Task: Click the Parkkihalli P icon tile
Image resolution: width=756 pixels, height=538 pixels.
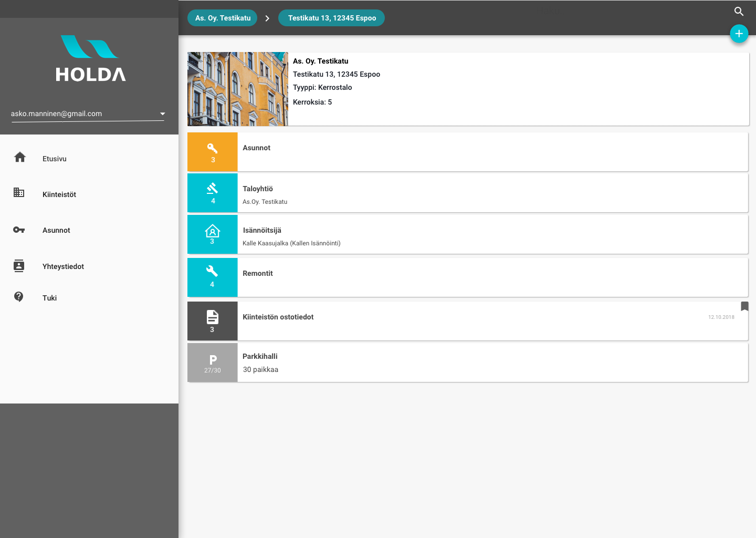Action: (x=213, y=363)
